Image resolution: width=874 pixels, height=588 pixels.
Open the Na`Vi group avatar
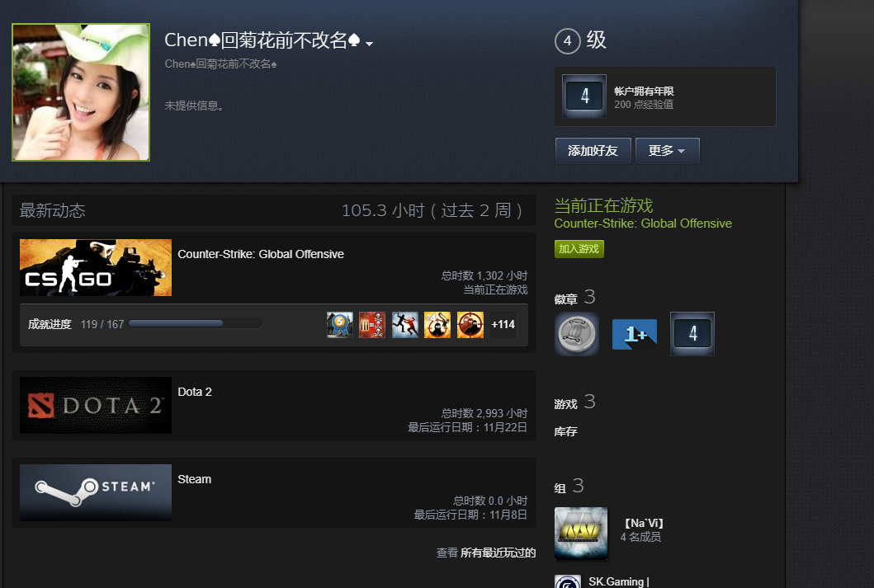coord(581,533)
